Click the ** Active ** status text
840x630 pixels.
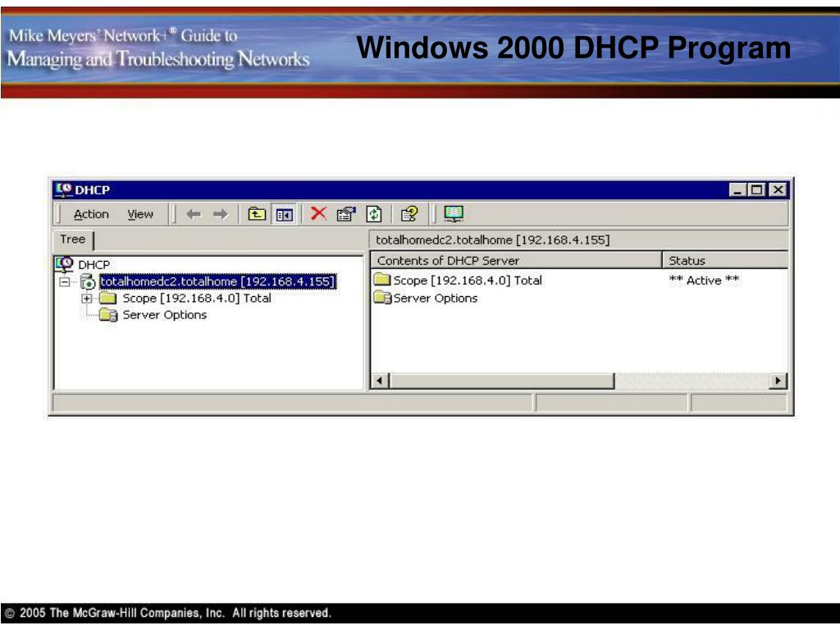704,281
